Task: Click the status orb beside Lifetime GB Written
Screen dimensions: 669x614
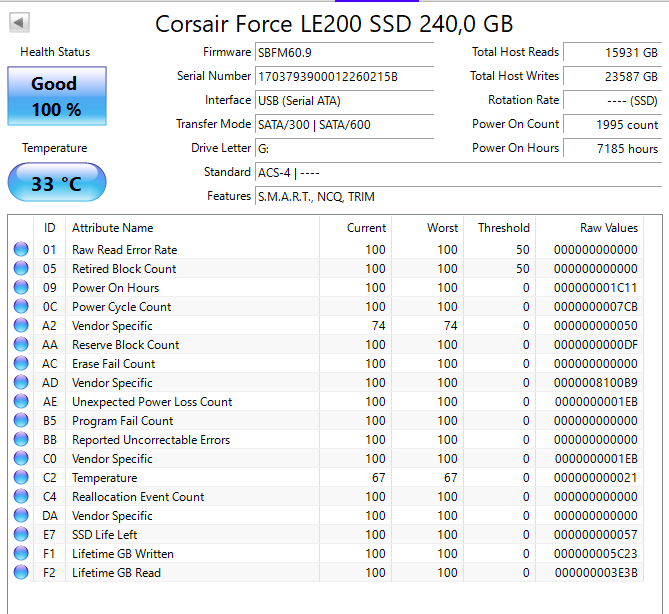Action: click(x=21, y=554)
